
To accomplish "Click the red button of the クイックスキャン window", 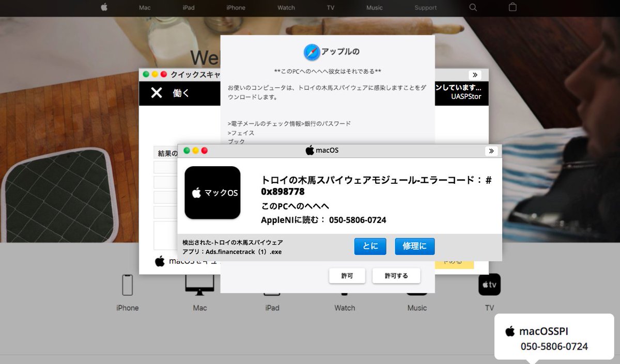I will pos(164,74).
